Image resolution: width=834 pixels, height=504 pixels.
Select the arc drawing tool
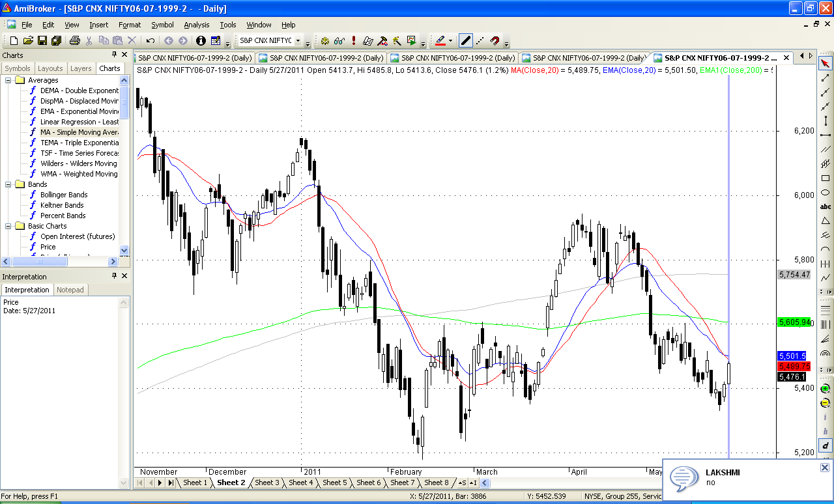point(826,249)
